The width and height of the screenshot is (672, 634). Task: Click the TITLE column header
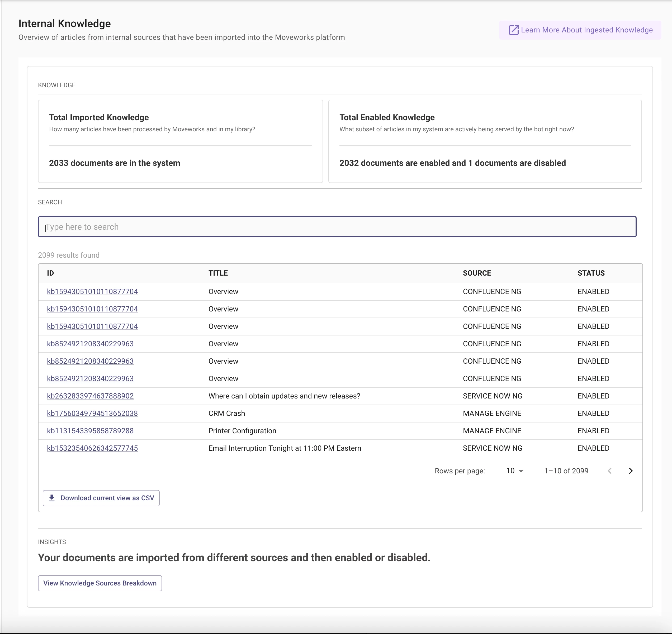pos(218,273)
